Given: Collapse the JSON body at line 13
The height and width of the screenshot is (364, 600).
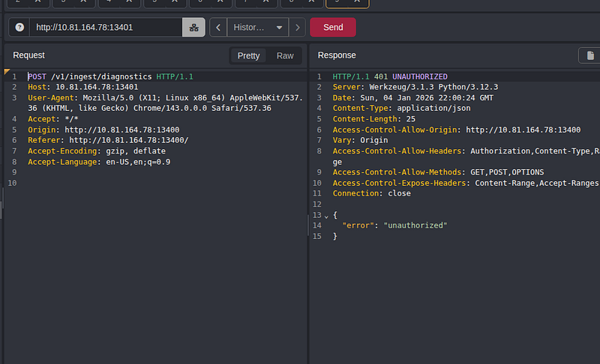Looking at the screenshot, I should coord(326,216).
